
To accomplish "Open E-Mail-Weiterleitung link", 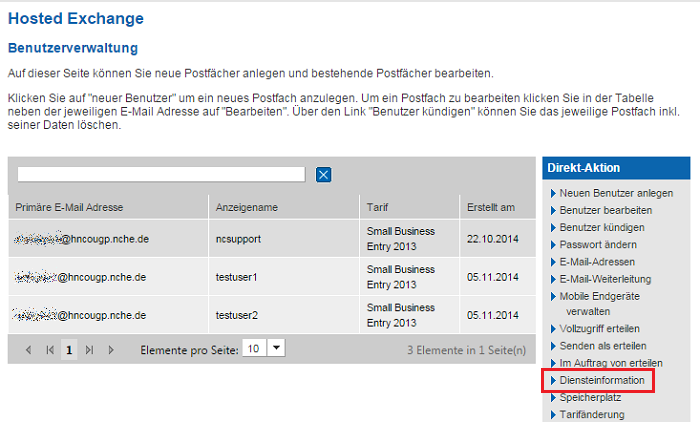I will [x=605, y=279].
